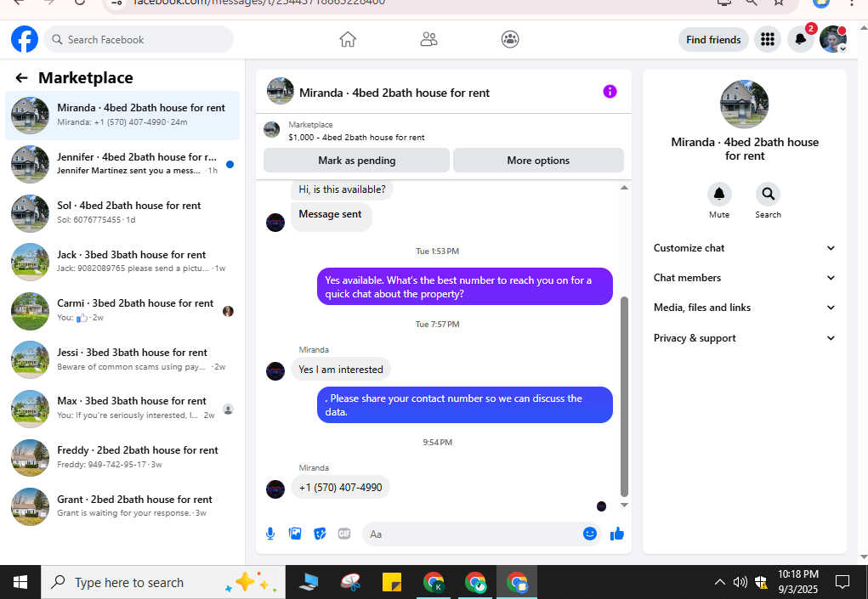Choose a GIF icon
Viewport: 868px width, 599px height.
[x=344, y=534]
